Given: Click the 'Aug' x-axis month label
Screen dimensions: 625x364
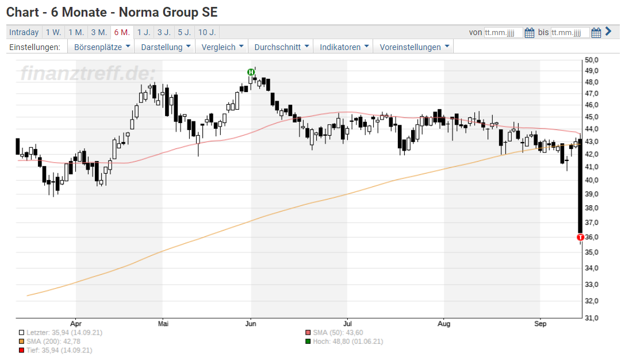Looking at the screenshot, I should 444,324.
